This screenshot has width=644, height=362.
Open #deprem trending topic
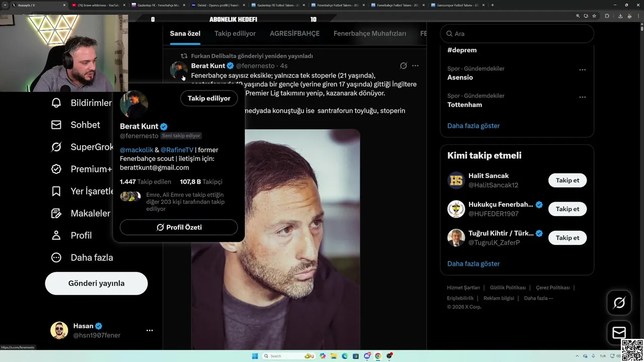[x=462, y=50]
